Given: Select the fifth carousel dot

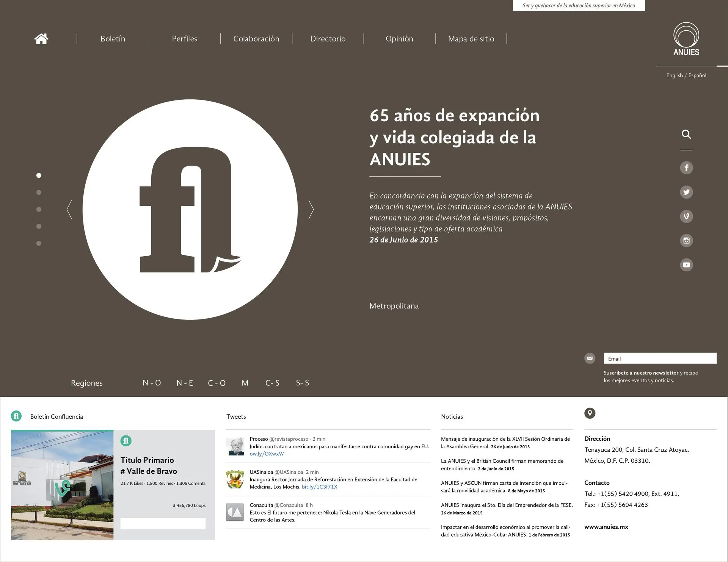Looking at the screenshot, I should tap(39, 243).
